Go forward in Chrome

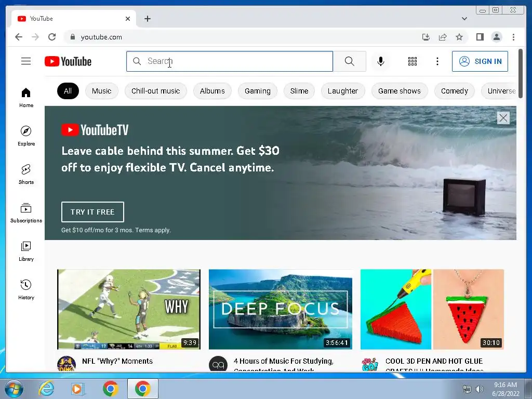point(35,37)
